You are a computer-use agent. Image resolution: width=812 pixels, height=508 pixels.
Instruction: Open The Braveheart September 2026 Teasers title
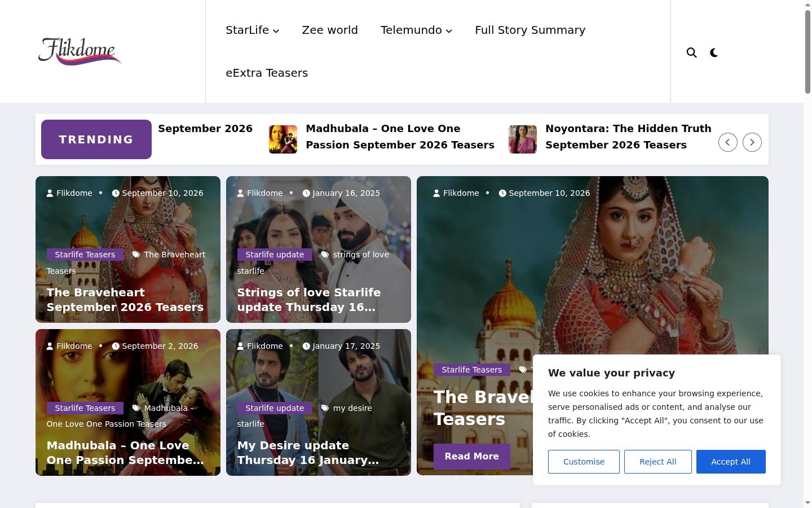coord(125,300)
